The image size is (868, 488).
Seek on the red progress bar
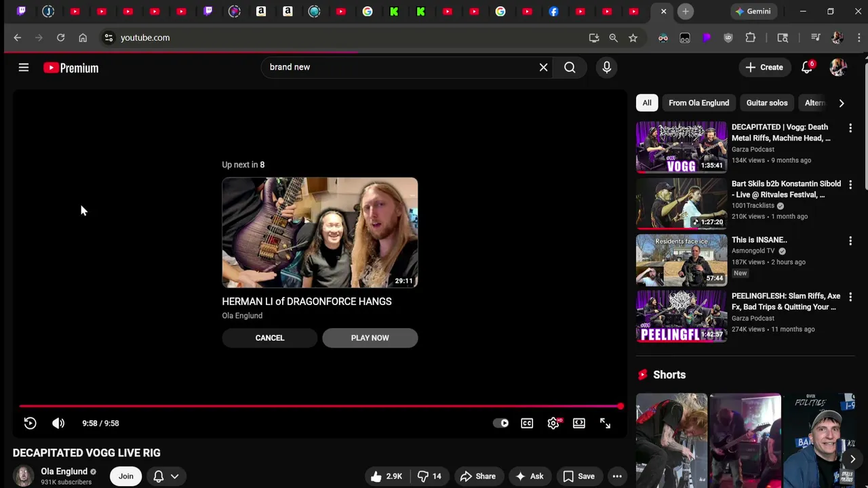click(319, 407)
